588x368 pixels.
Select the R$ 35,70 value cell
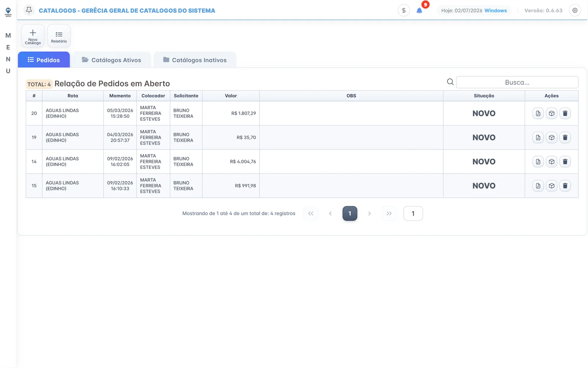tap(231, 138)
